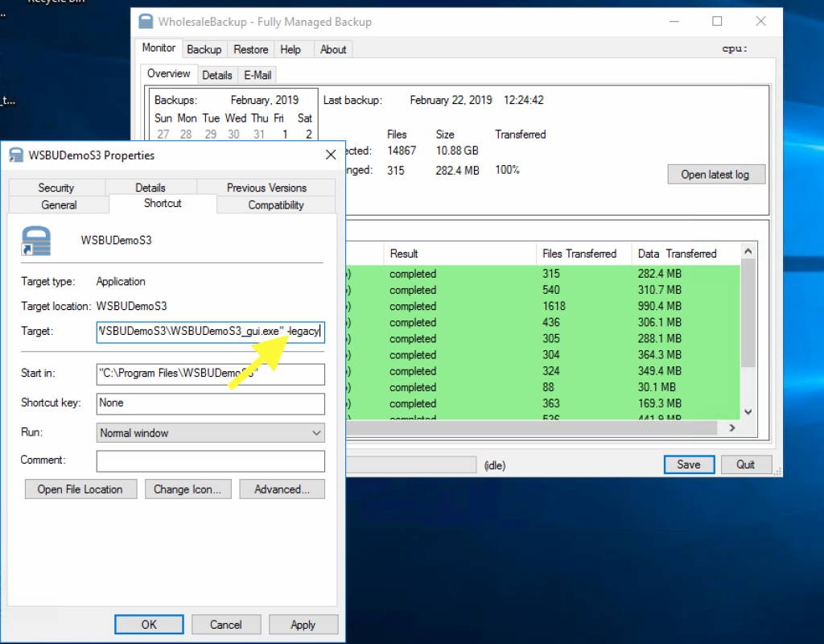Open the Previous Versions tab
This screenshot has height=644, width=824.
coord(266,188)
